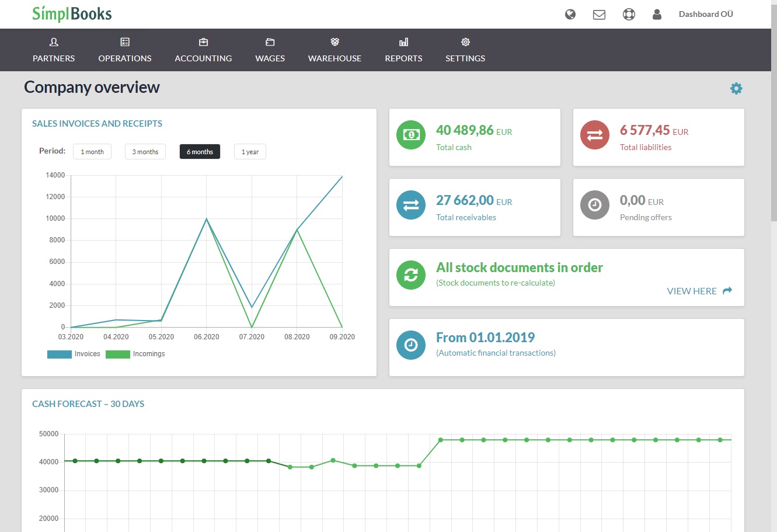Viewport: 777px width, 532px height.
Task: Toggle the Invoices legend swatch
Action: coord(59,354)
